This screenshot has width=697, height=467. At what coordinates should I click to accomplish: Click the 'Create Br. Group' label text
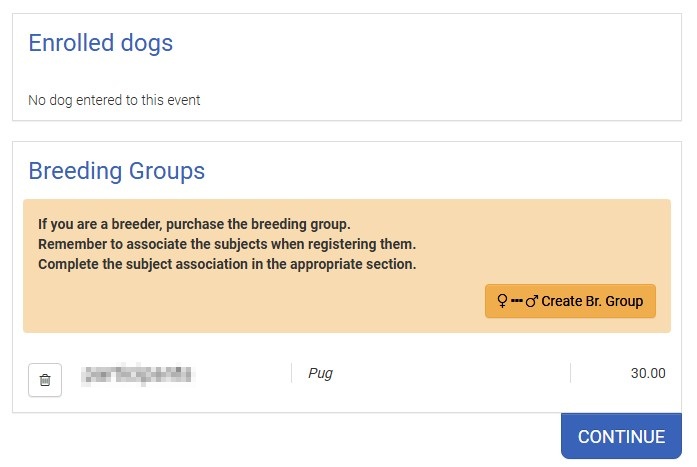click(592, 301)
